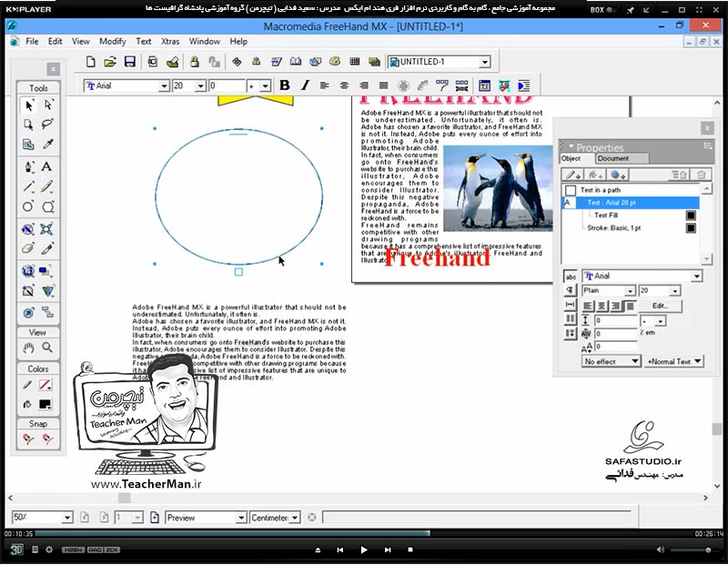Select the Pen tool
This screenshot has width=728, height=565.
tap(28, 166)
